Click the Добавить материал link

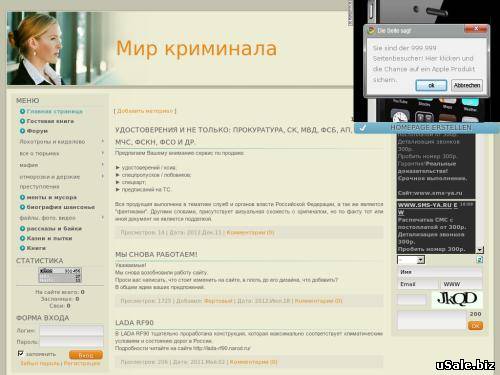(145, 111)
